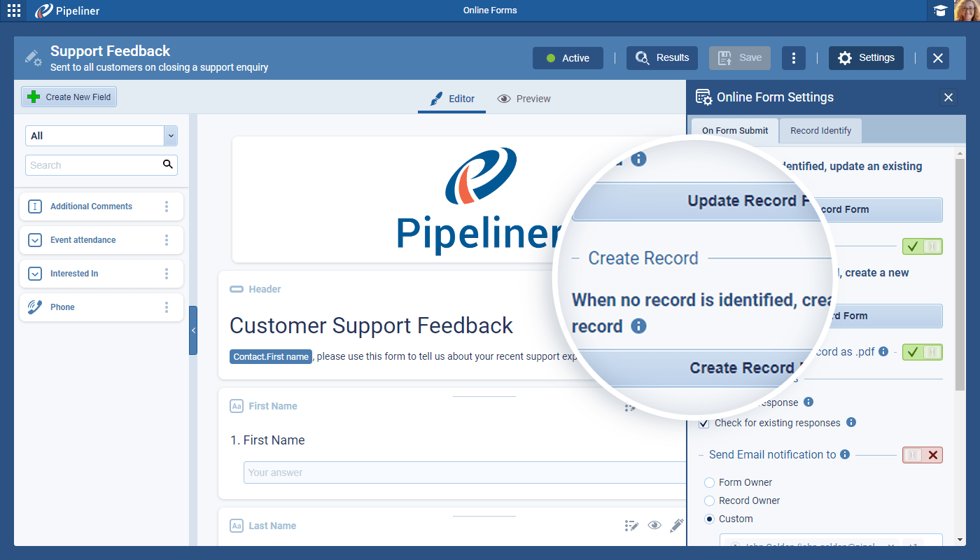Screen dimensions: 980x560
Task: Switch to the Preview tab
Action: point(524,99)
